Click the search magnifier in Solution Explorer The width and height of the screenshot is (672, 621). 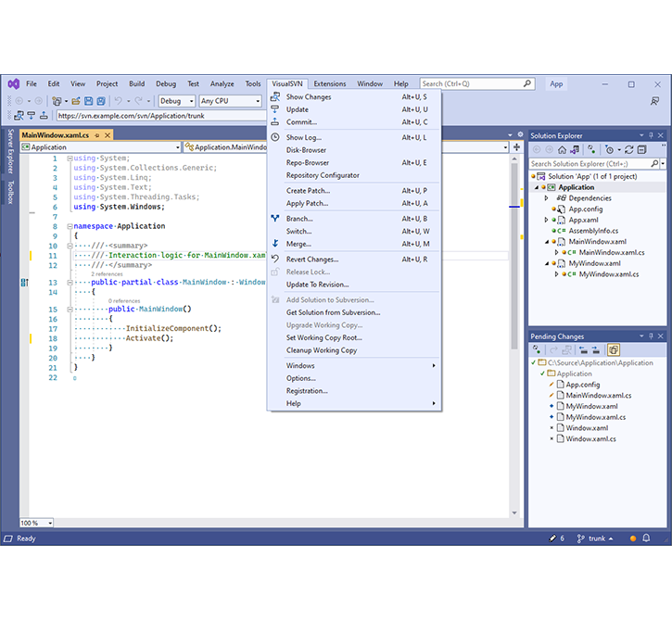[654, 164]
